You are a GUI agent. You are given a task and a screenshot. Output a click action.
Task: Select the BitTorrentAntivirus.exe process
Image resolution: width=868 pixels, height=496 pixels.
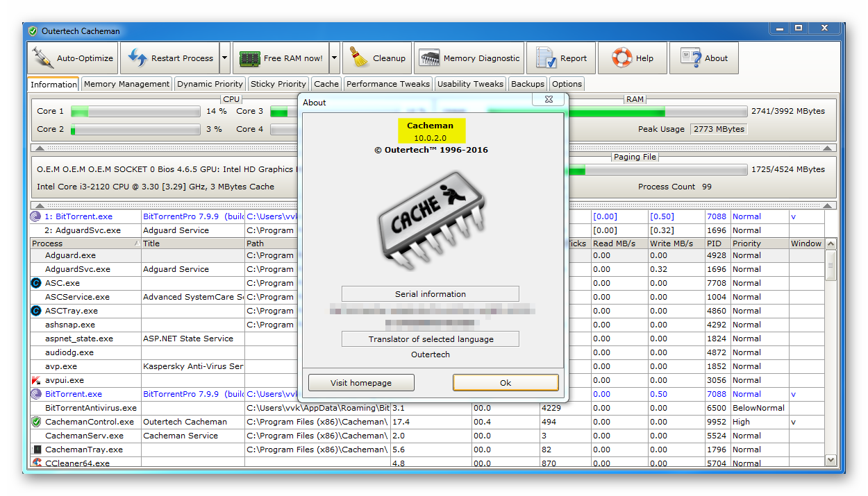pos(427,408)
